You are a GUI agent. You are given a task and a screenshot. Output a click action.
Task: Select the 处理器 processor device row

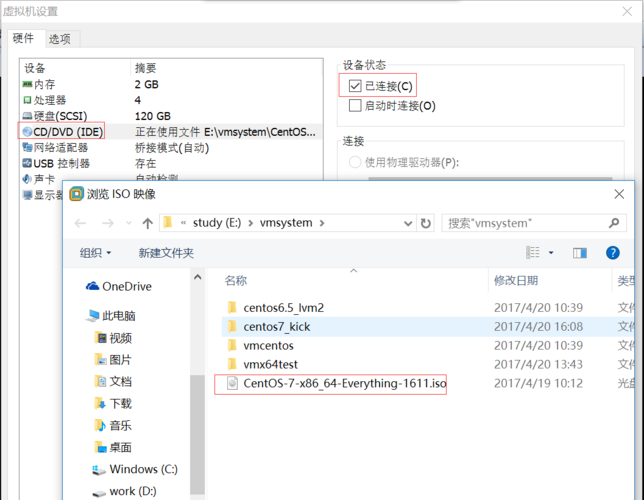point(171,100)
